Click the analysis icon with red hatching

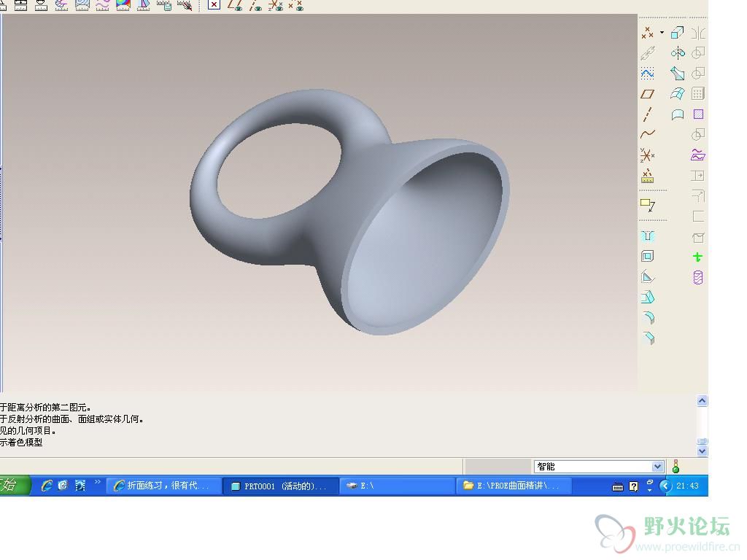tap(185, 5)
